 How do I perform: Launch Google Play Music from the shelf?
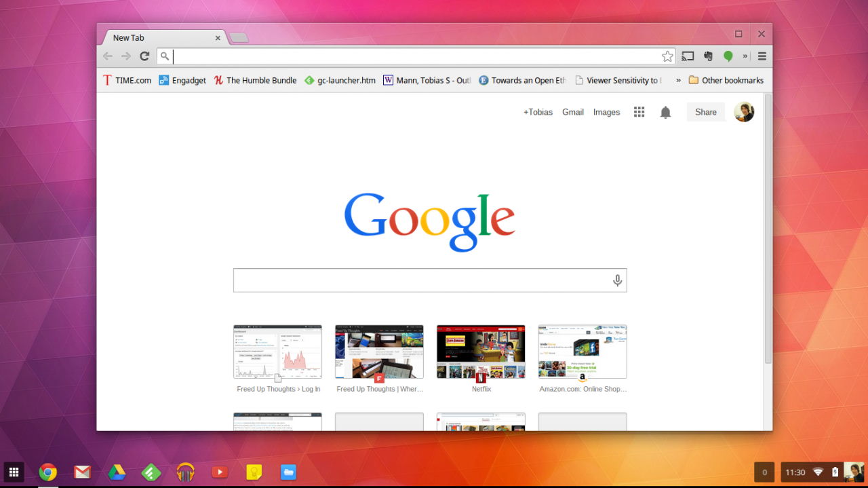point(185,472)
